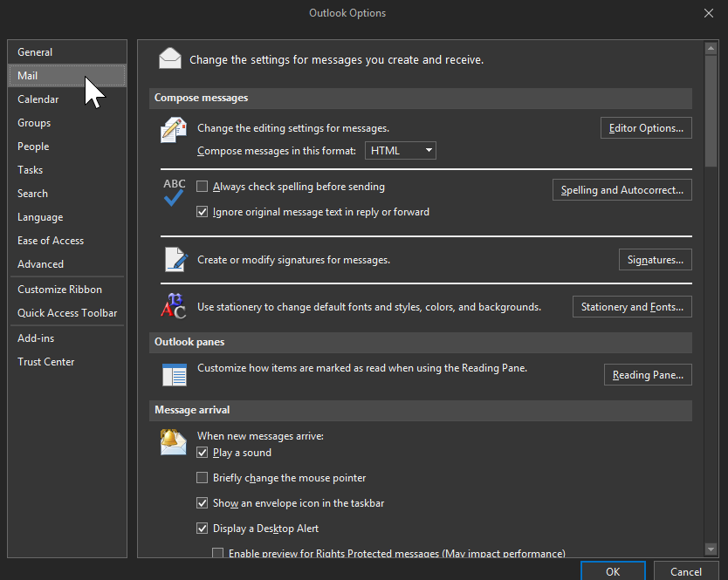Viewport: 728px width, 580px height.
Task: Enable Always check spelling before sending
Action: 202,187
